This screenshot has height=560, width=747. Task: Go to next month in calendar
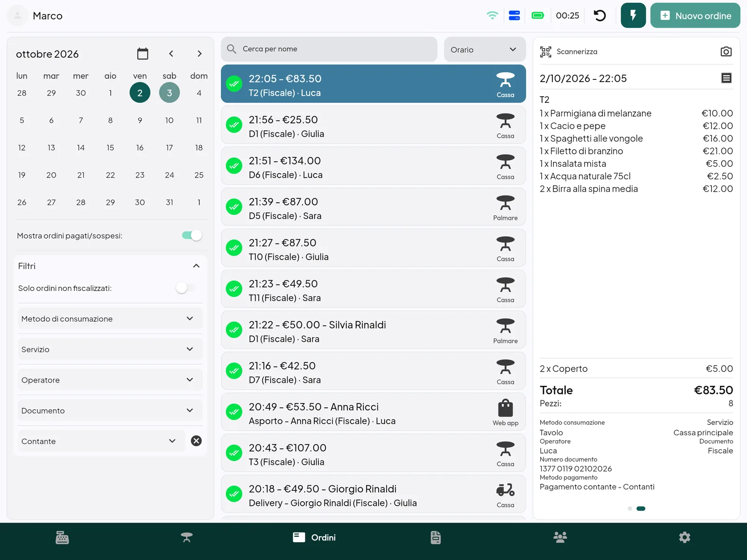pyautogui.click(x=199, y=54)
